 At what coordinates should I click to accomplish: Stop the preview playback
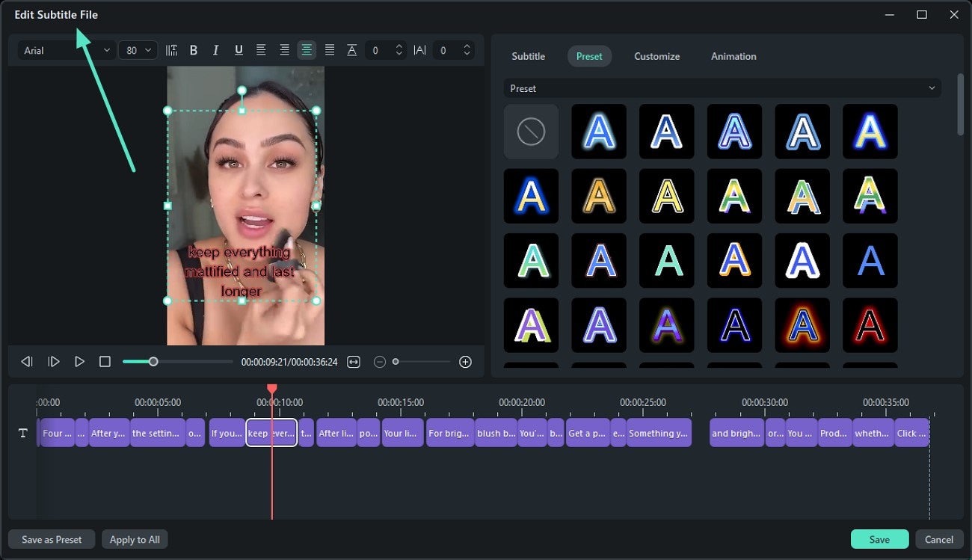click(105, 362)
